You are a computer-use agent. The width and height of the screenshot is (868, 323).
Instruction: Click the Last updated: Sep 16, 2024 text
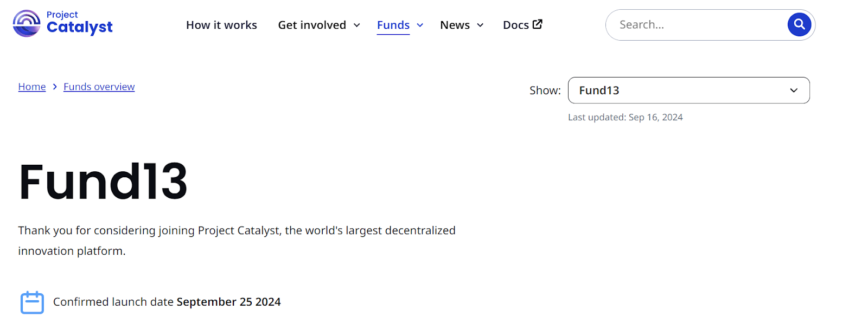pyautogui.click(x=626, y=117)
